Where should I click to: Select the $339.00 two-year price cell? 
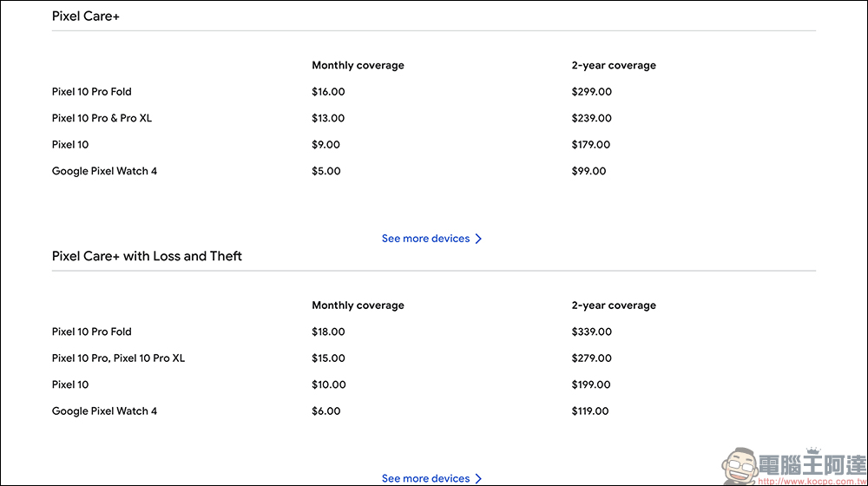tap(592, 332)
